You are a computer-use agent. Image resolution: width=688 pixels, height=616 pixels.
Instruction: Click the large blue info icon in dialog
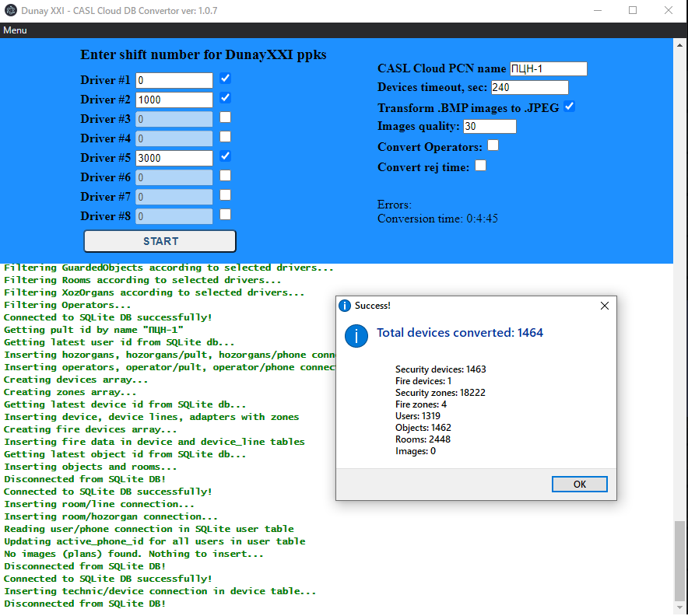tap(356, 336)
